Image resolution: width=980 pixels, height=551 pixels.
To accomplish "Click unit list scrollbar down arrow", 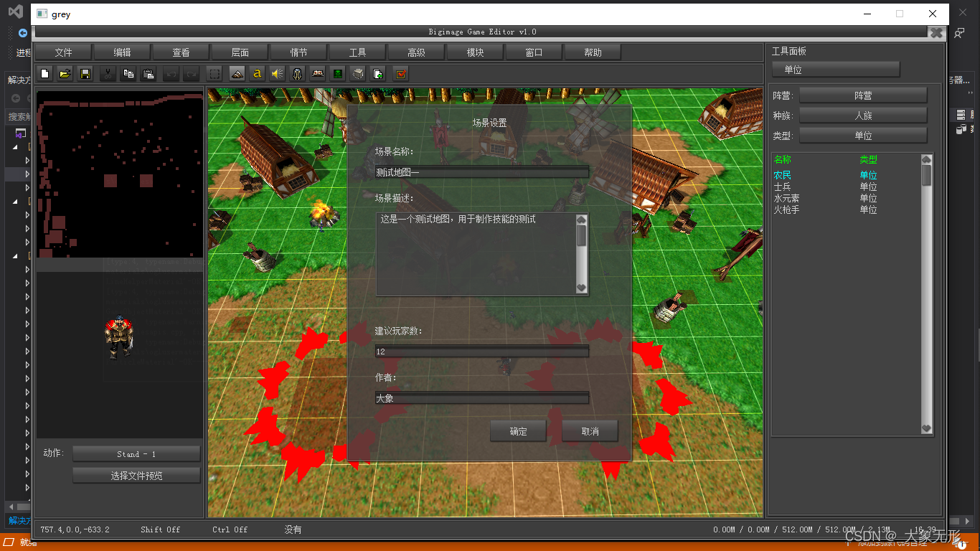I will pos(926,428).
